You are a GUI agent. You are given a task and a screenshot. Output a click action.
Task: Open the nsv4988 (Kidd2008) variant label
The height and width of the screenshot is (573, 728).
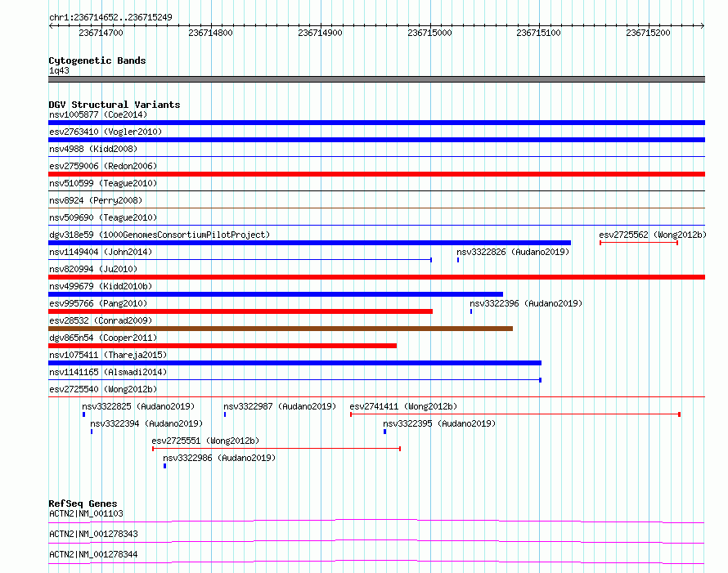pyautogui.click(x=93, y=149)
